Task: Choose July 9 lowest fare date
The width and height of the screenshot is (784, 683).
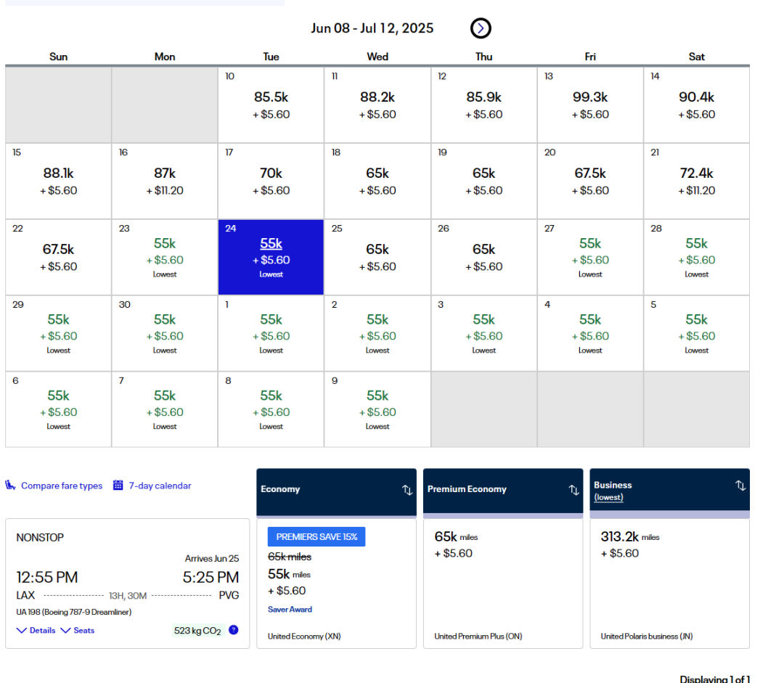Action: pos(377,409)
